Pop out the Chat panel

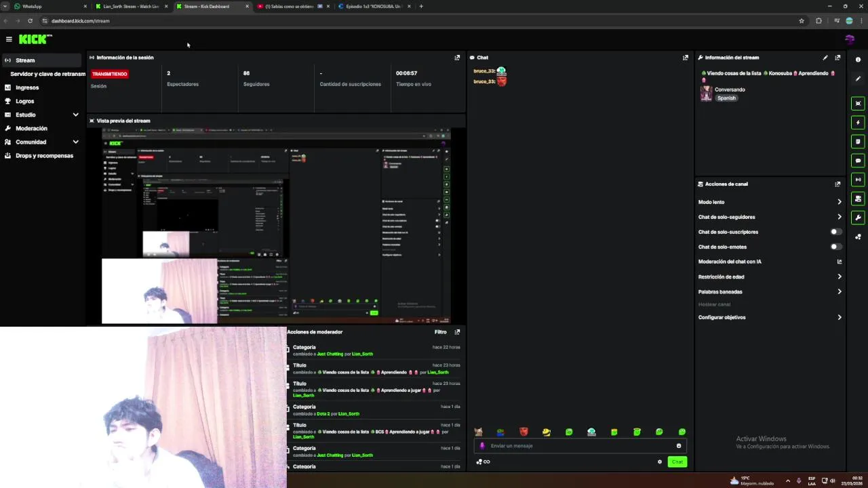tap(685, 58)
